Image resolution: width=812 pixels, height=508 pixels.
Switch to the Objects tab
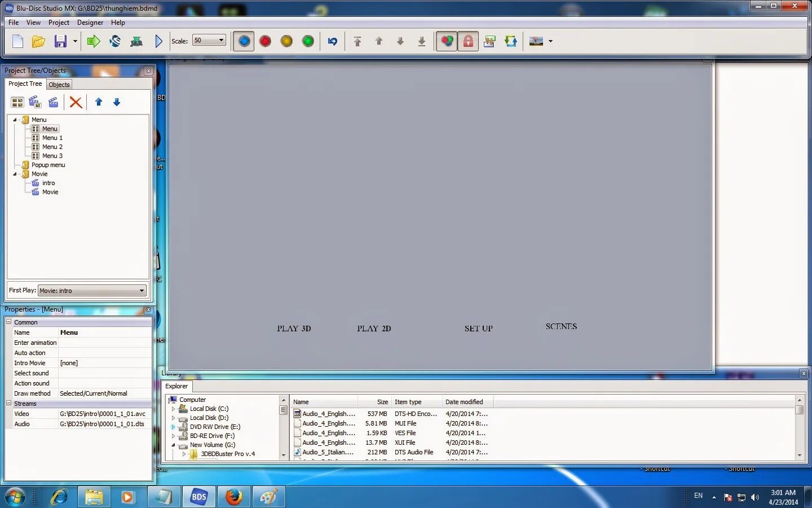[59, 84]
